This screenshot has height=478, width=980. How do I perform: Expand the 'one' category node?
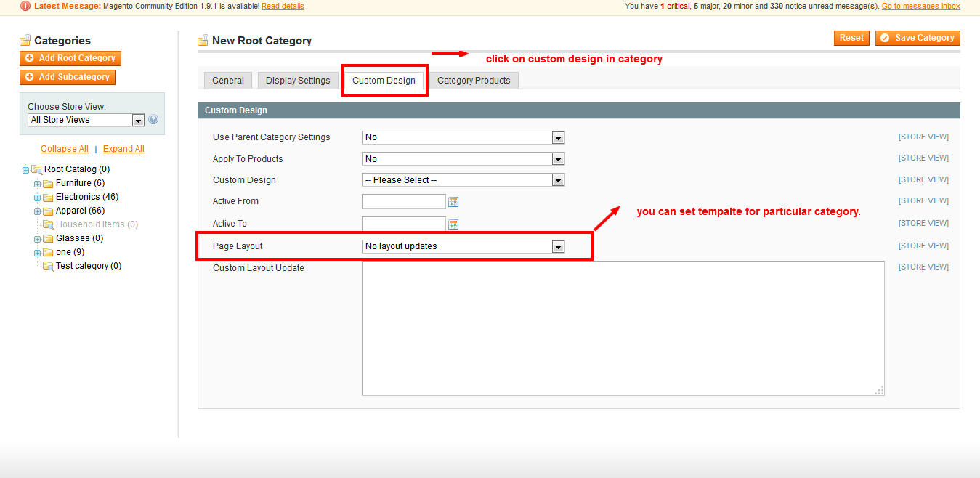coord(37,253)
